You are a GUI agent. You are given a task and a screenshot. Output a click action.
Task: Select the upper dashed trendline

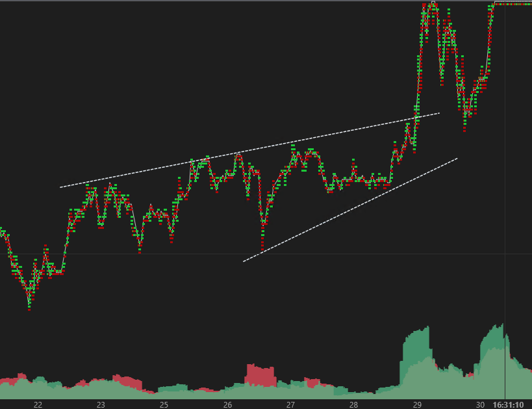[x=249, y=150]
